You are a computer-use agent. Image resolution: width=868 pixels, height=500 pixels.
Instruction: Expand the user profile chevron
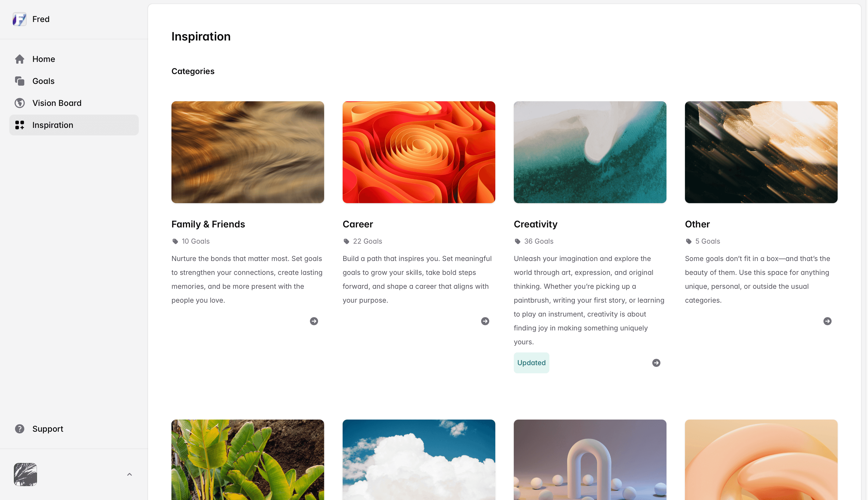click(129, 475)
